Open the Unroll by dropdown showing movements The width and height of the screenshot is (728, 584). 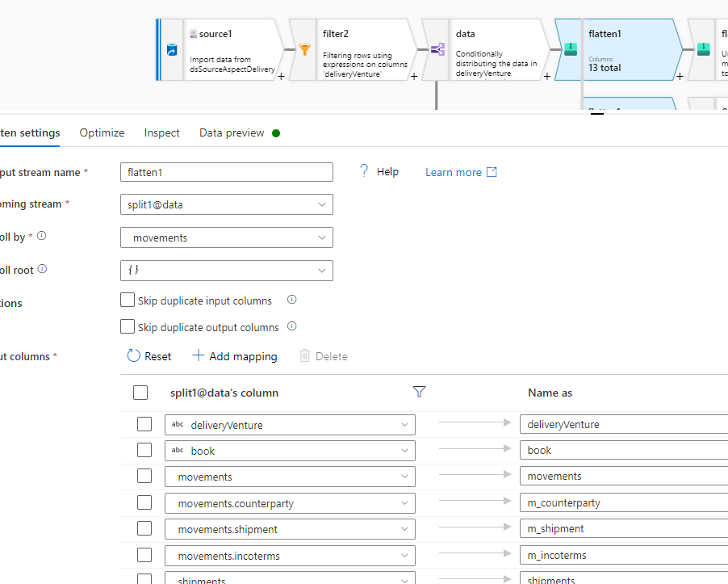(226, 237)
